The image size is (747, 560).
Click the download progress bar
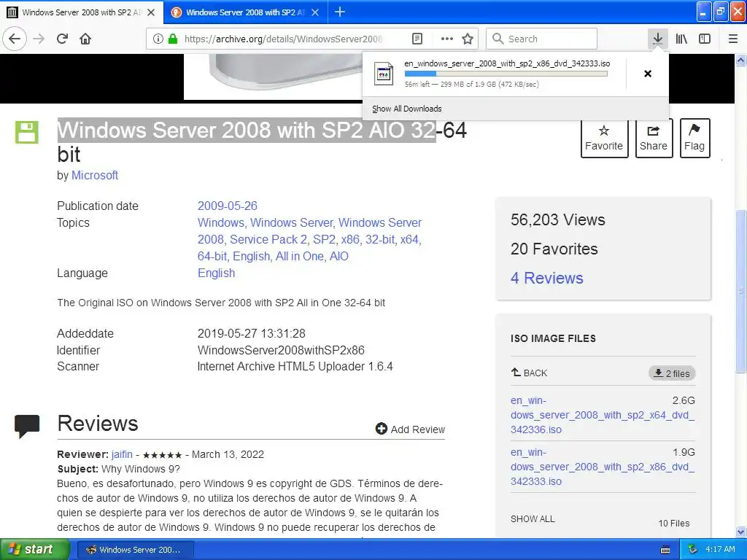(x=506, y=74)
